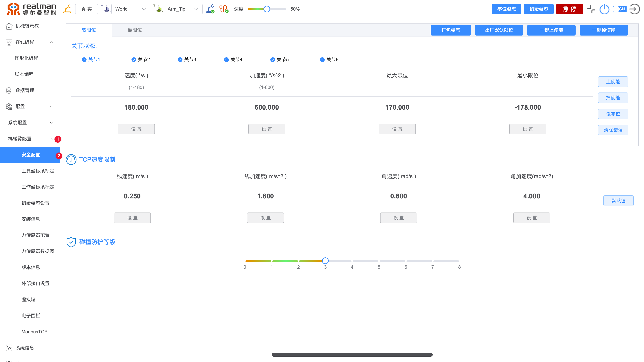Click 设置 under 角加速度 4.000
Image resolution: width=644 pixels, height=362 pixels.
532,218
